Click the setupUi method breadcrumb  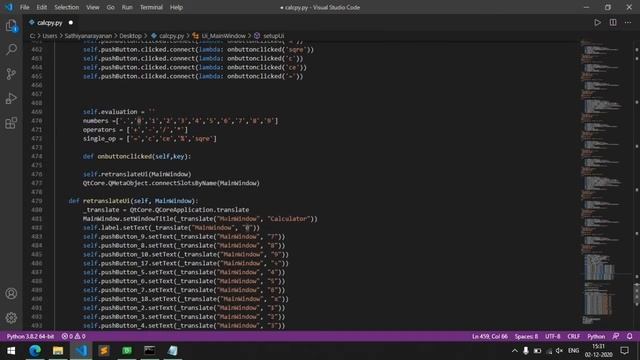click(x=269, y=36)
